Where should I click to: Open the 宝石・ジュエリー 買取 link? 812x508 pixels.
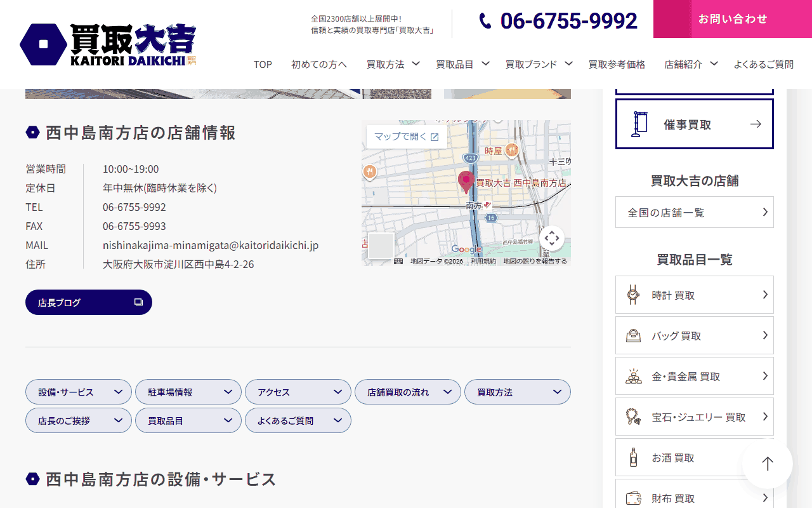695,417
